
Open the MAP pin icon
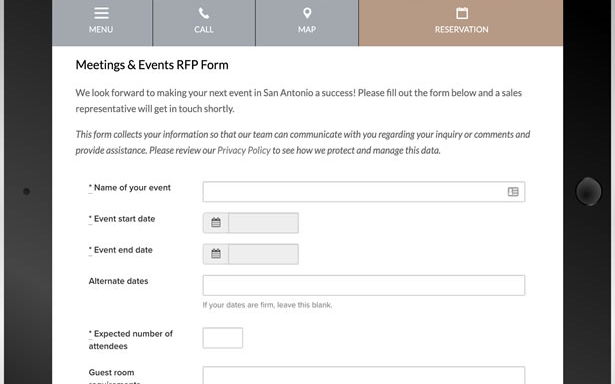(x=307, y=13)
